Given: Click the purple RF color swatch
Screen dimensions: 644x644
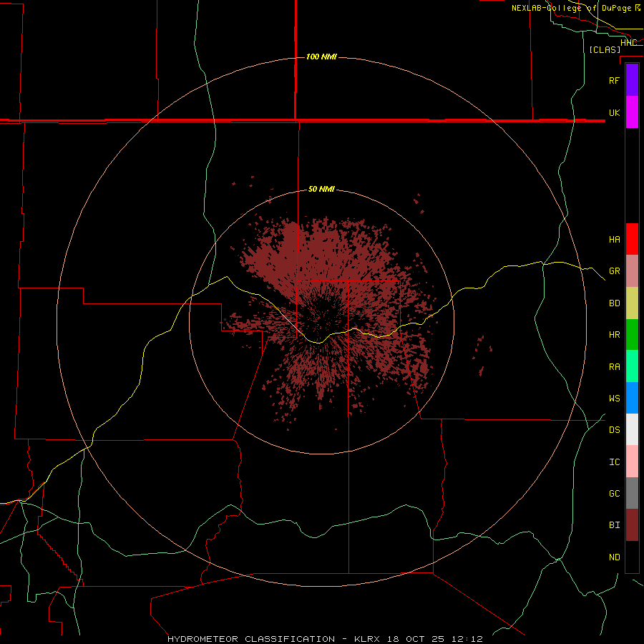Looking at the screenshot, I should [632, 80].
